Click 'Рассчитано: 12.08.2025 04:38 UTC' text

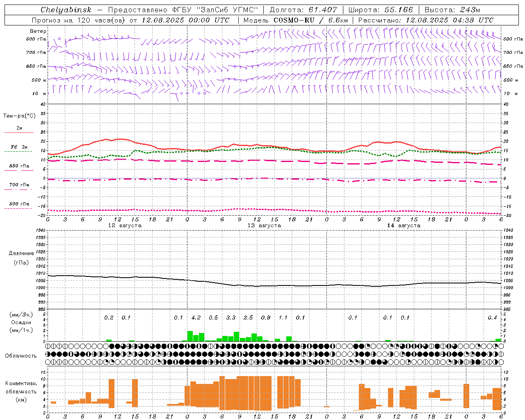[x=426, y=20]
